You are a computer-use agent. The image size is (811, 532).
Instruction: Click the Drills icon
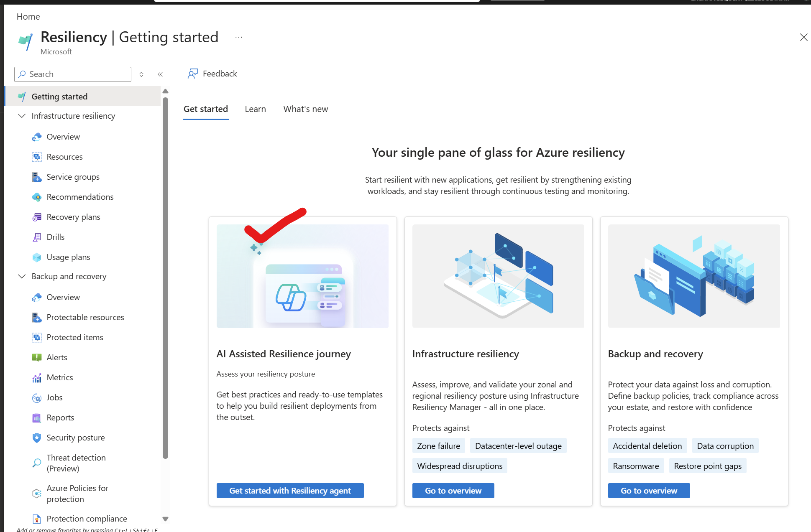37,237
